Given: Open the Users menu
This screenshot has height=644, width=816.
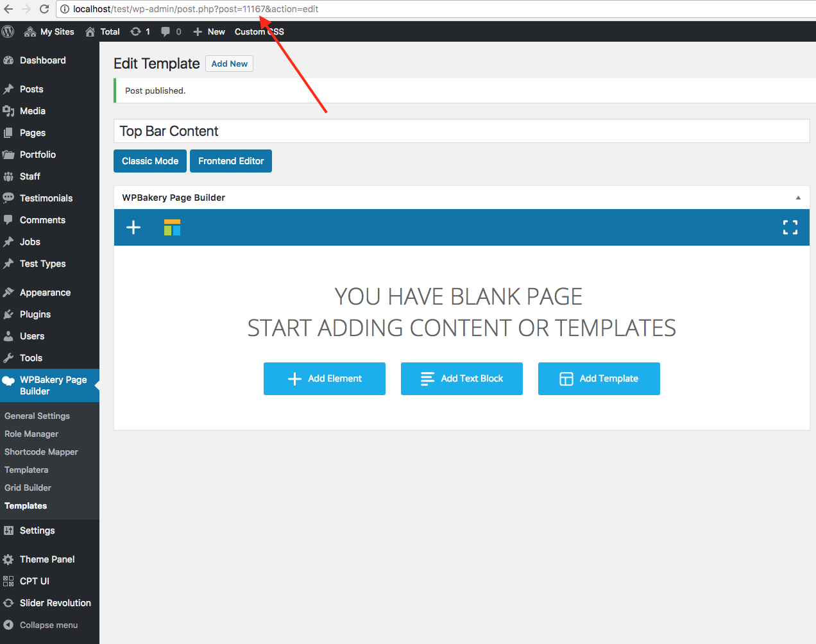Looking at the screenshot, I should [49, 336].
